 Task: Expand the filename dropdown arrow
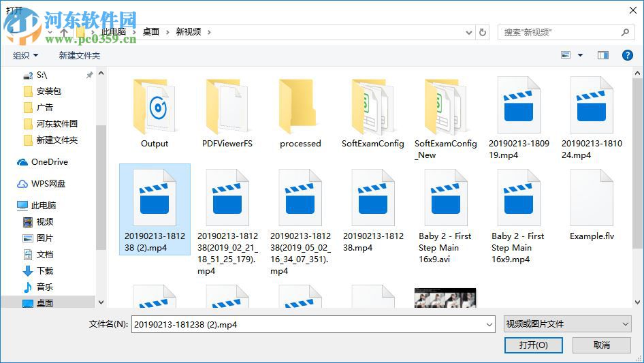click(x=489, y=324)
